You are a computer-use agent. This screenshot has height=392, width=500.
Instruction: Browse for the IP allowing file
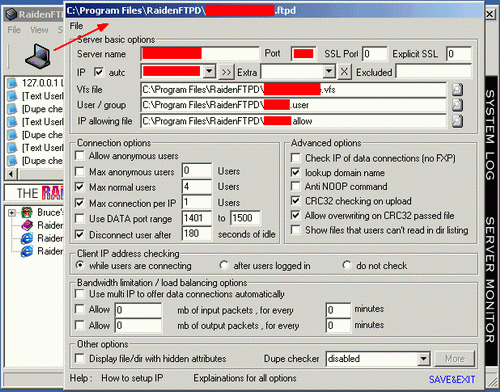point(457,121)
